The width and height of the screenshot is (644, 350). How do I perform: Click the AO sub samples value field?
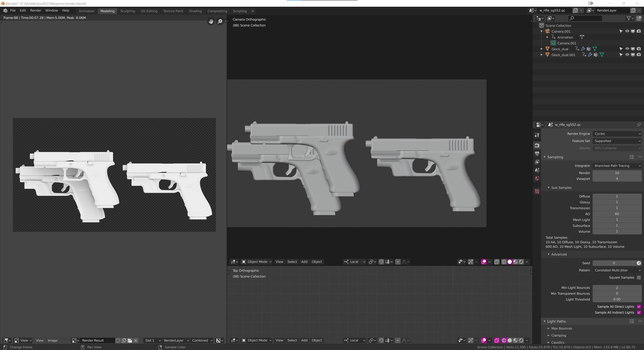pos(617,214)
